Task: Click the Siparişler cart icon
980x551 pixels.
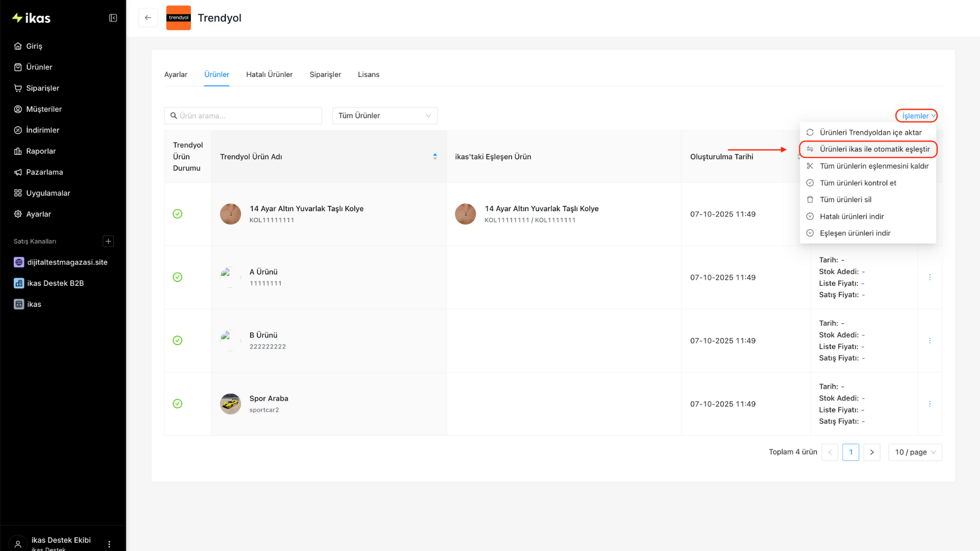Action: coord(18,88)
